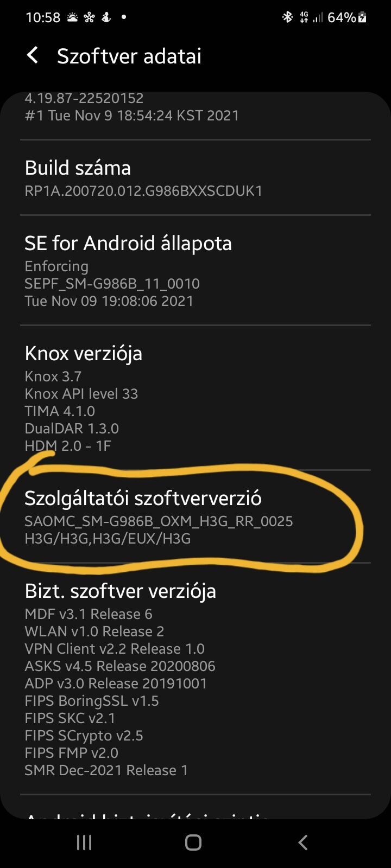Open recent apps navigation button
391x868 pixels.
coord(84,842)
